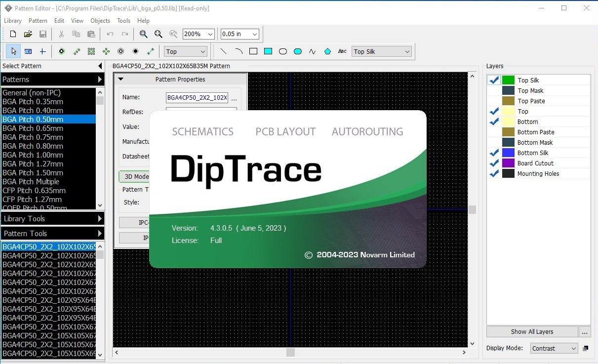598x364 pixels.
Task: Select the ABC text tool
Action: [342, 51]
